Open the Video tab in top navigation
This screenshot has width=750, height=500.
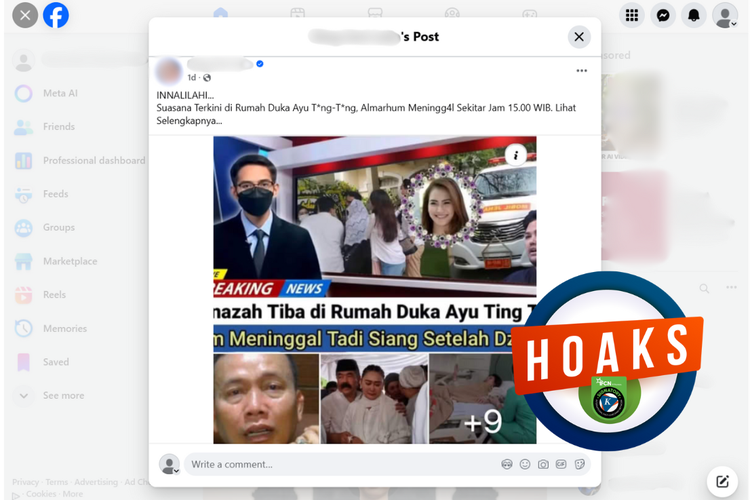pyautogui.click(x=298, y=13)
